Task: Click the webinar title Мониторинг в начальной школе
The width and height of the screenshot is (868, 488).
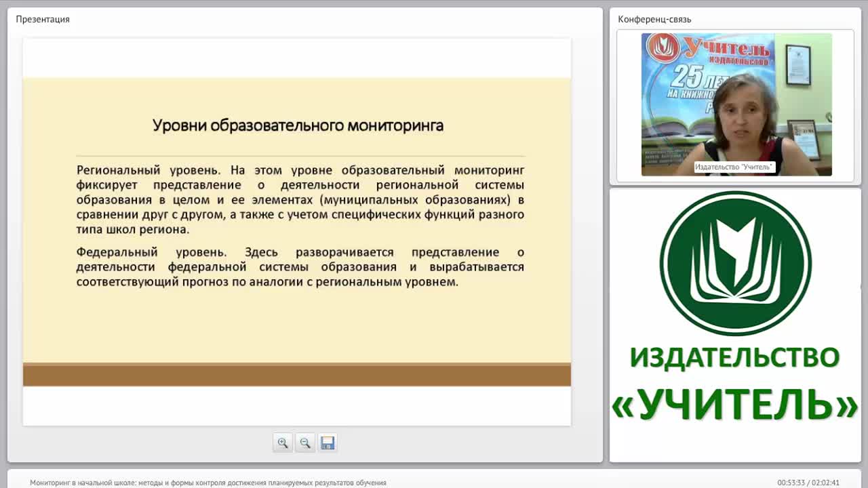Action: (x=208, y=483)
